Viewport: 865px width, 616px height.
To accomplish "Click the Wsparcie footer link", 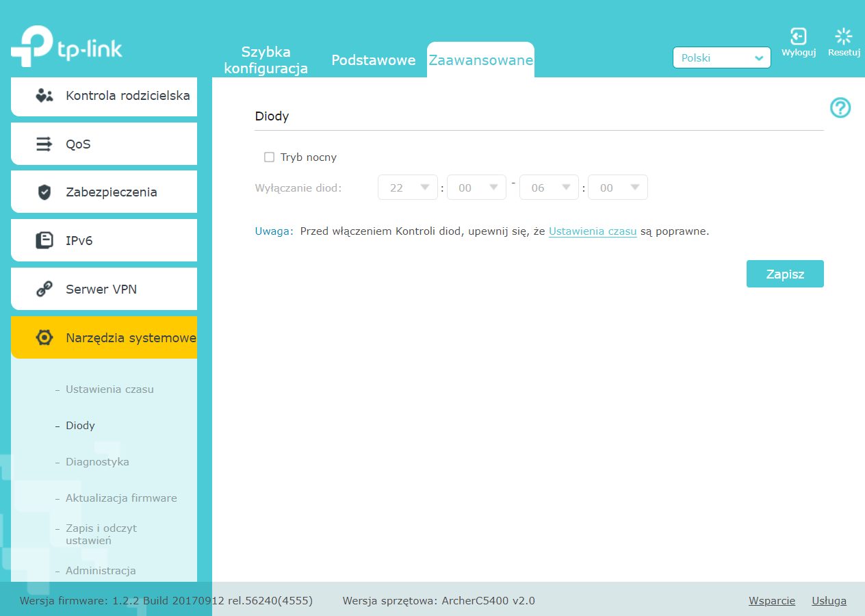I will (x=771, y=601).
